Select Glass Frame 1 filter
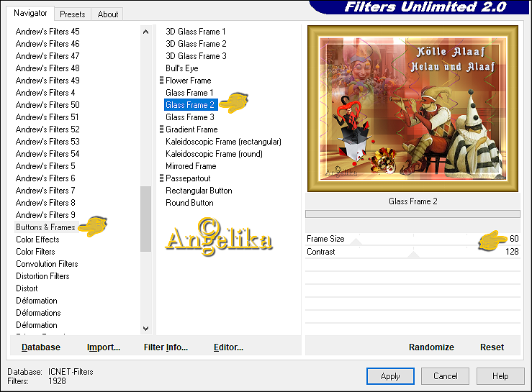This screenshot has height=392, width=532. coord(189,93)
